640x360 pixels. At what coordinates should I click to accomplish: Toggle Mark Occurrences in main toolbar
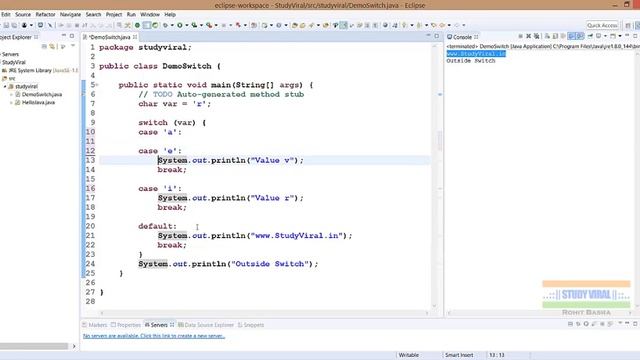pyautogui.click(x=344, y=25)
